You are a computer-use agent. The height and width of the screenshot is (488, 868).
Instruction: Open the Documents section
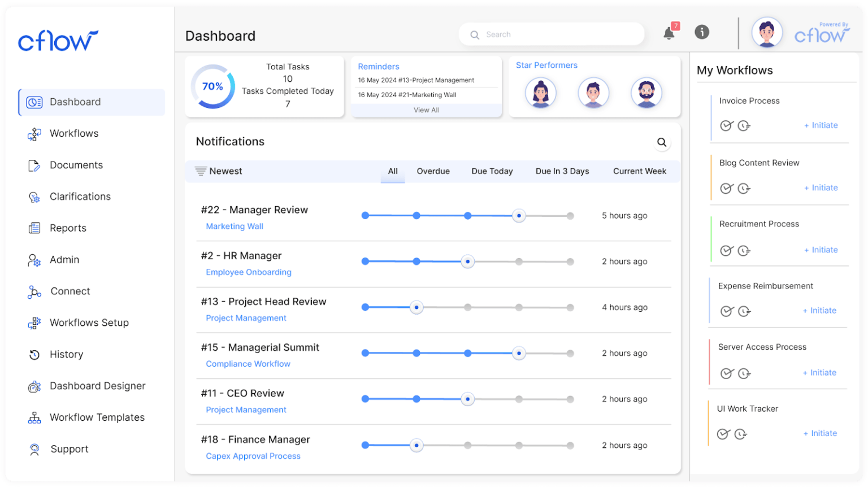point(76,165)
